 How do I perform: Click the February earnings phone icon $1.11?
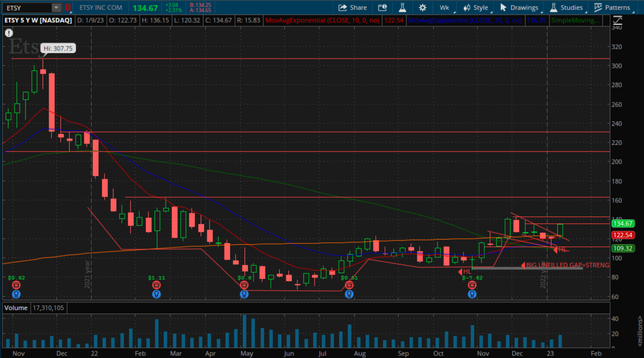coord(156,285)
